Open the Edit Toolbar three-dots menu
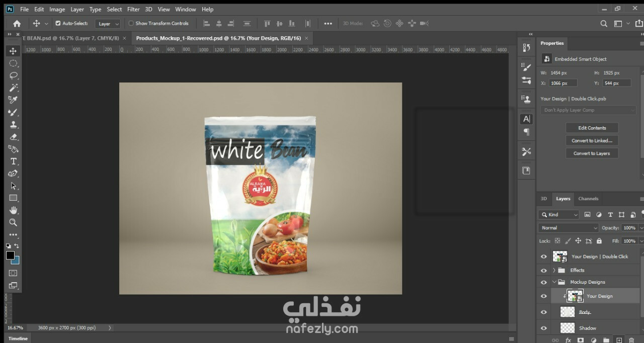 coord(13,235)
